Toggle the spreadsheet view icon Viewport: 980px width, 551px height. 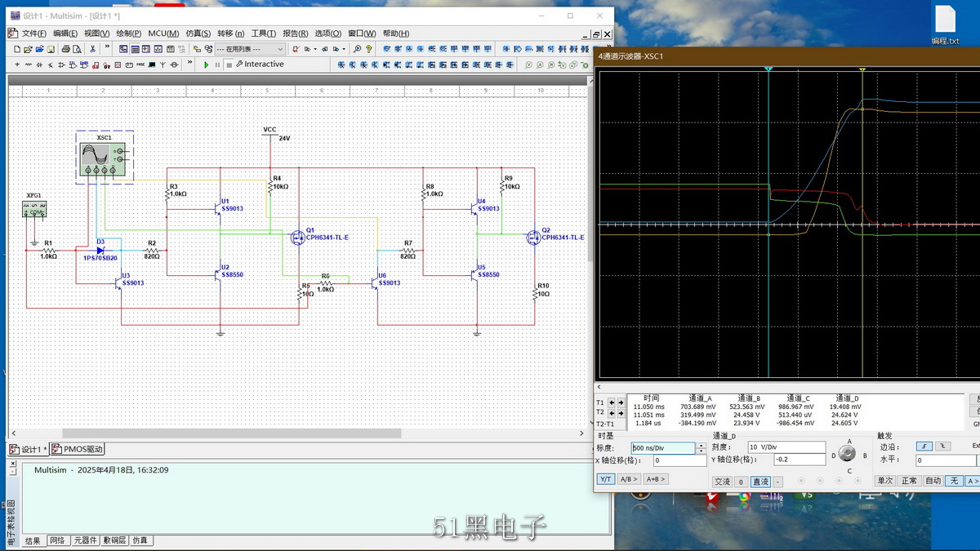(x=134, y=49)
